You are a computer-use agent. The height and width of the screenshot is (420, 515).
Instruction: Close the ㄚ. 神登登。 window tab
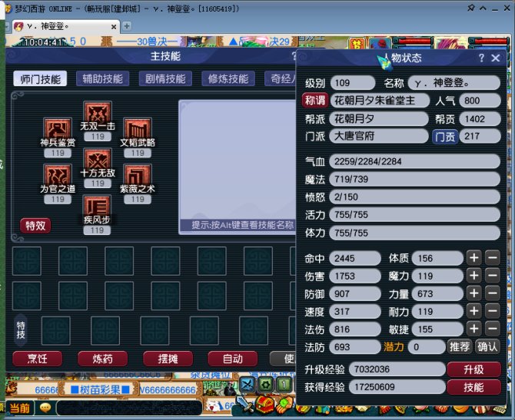(x=114, y=27)
